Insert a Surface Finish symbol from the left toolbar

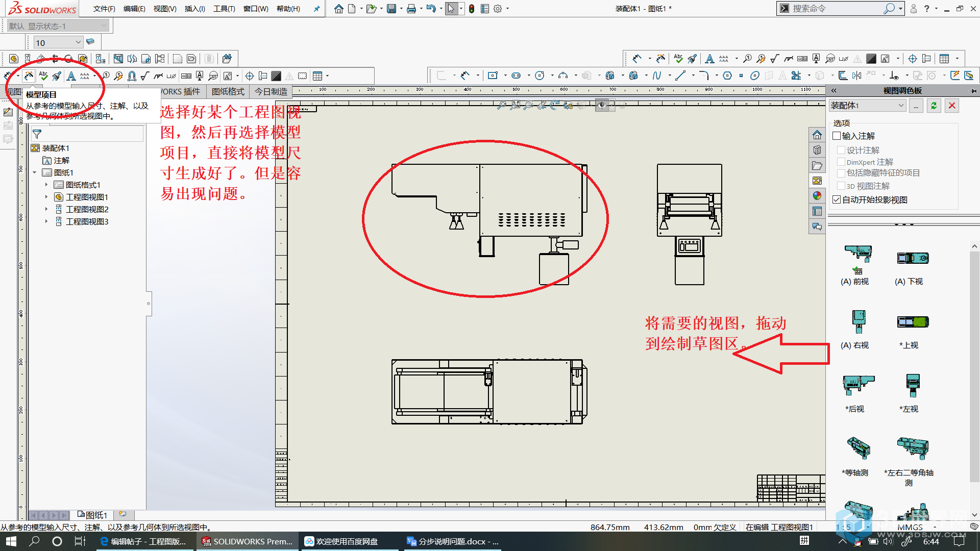pos(145,76)
